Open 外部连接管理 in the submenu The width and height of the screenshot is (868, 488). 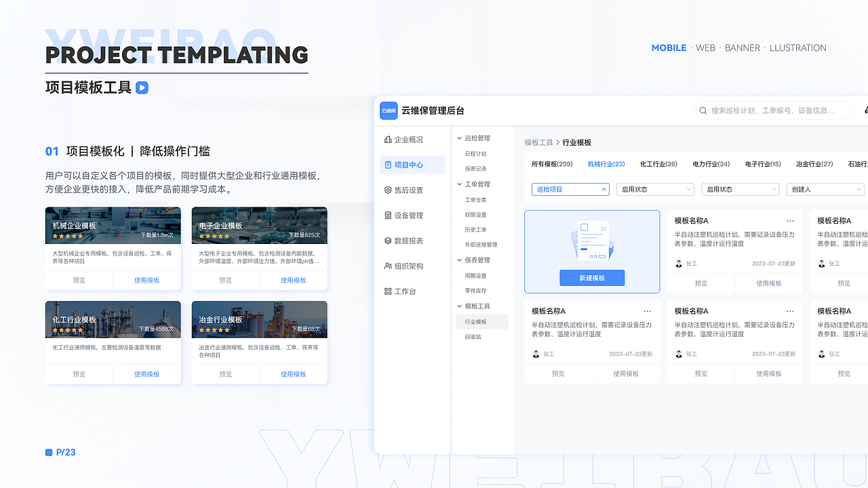coord(481,245)
